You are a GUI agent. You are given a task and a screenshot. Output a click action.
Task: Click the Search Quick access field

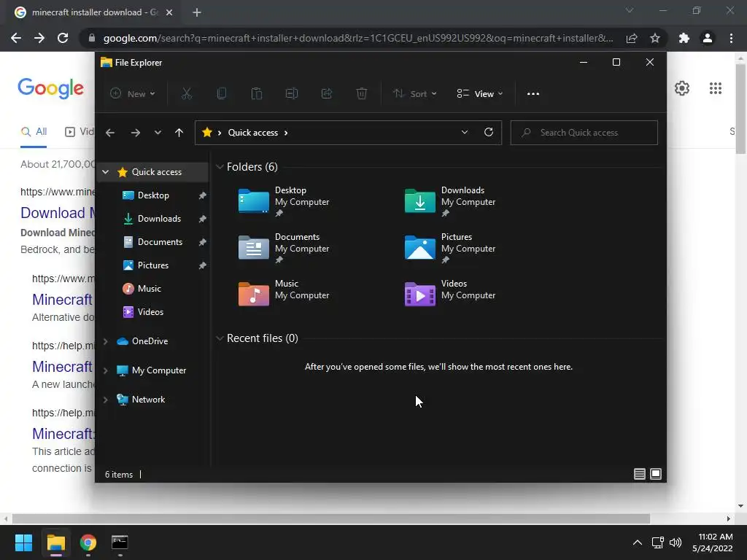(x=584, y=133)
